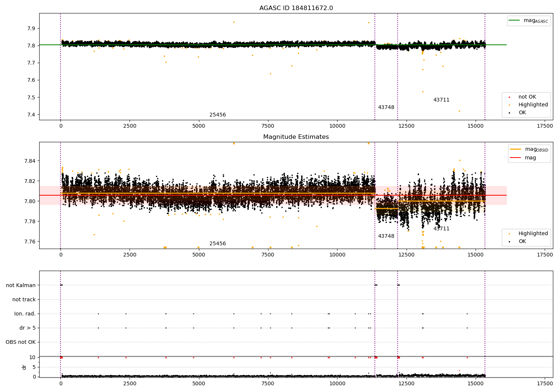The image size is (560, 392).
Task: Click the '43748' annotation in the top plot
Action: (x=386, y=108)
